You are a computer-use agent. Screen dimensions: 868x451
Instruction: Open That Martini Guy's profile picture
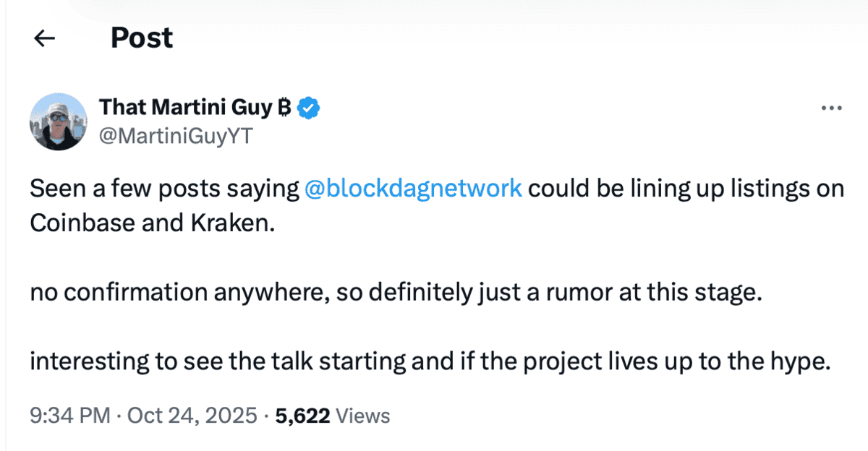pyautogui.click(x=59, y=121)
